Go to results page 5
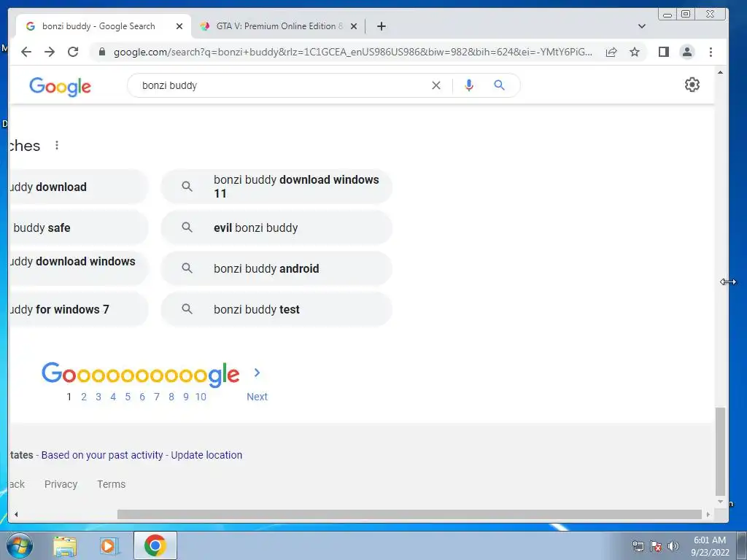This screenshot has width=747, height=560. pos(128,397)
